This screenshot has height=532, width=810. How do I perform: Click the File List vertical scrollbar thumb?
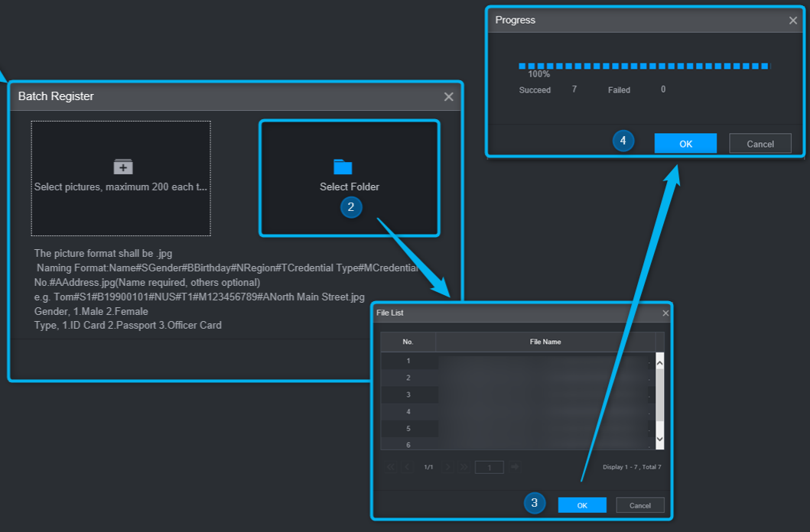pyautogui.click(x=659, y=394)
